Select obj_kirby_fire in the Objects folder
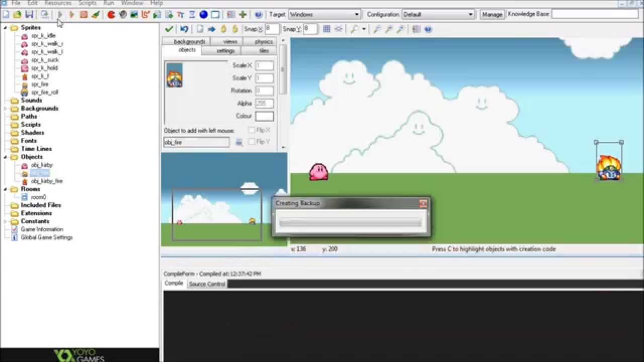 click(x=47, y=181)
